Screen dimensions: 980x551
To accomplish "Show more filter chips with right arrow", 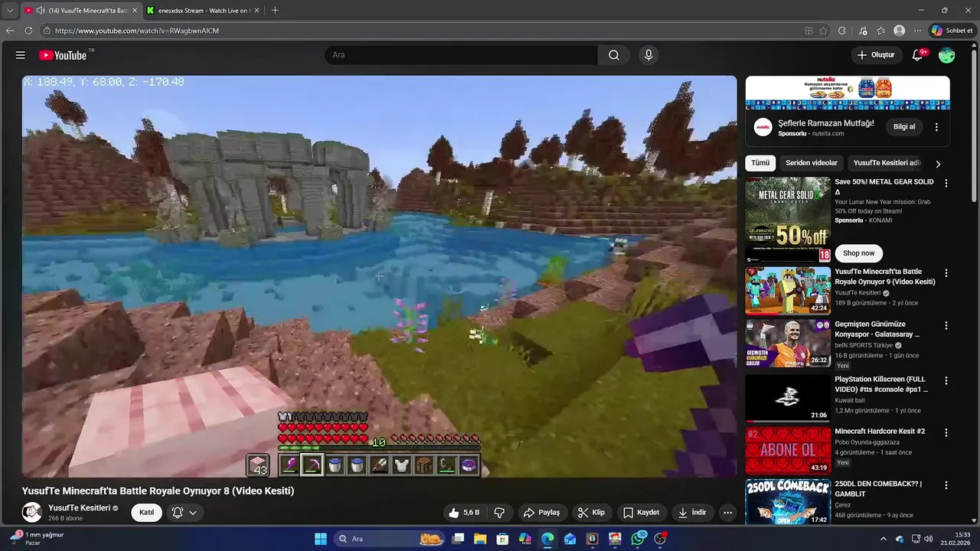I will pyautogui.click(x=938, y=163).
